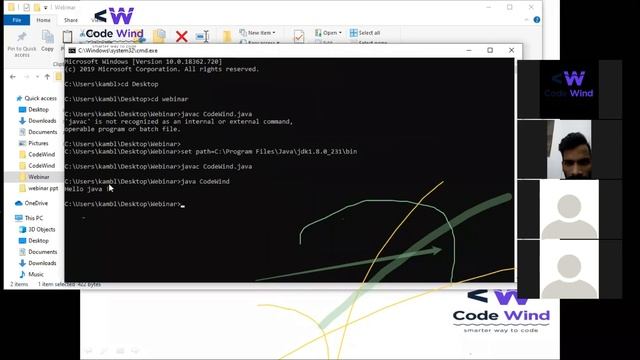Click the Paste clipboard icon in Explorer ribbon
Image resolution: width=640 pixels, height=360 pixels.
click(67, 37)
